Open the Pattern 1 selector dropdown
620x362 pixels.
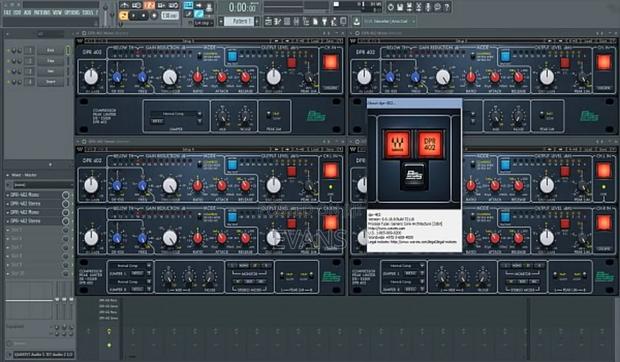240,21
